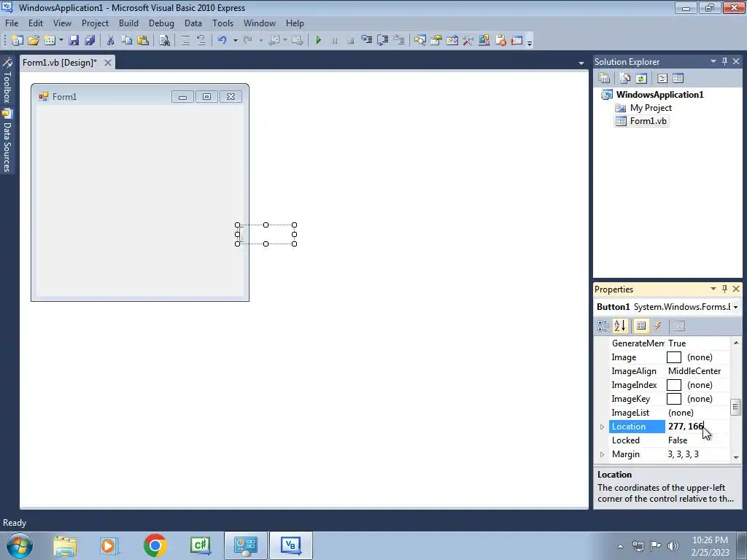Open the Tools menu
Screen dimensions: 747x560
(222, 23)
